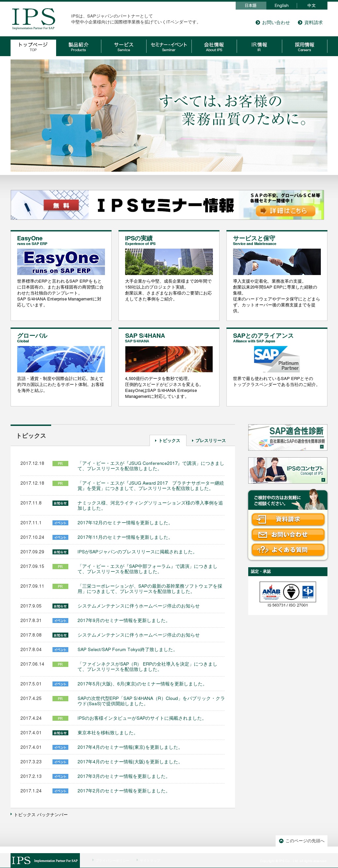The height and width of the screenshot is (868, 338).
Task: Open the お問い合わせ header link
Action: pos(273,22)
